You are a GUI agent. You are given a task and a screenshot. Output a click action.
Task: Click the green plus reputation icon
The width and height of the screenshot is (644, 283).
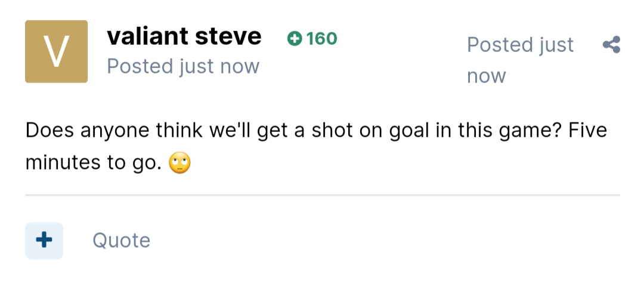[295, 39]
